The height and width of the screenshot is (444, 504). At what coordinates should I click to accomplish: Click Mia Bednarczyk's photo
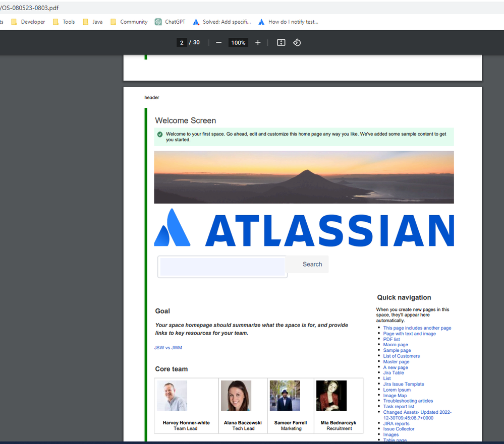(x=331, y=396)
